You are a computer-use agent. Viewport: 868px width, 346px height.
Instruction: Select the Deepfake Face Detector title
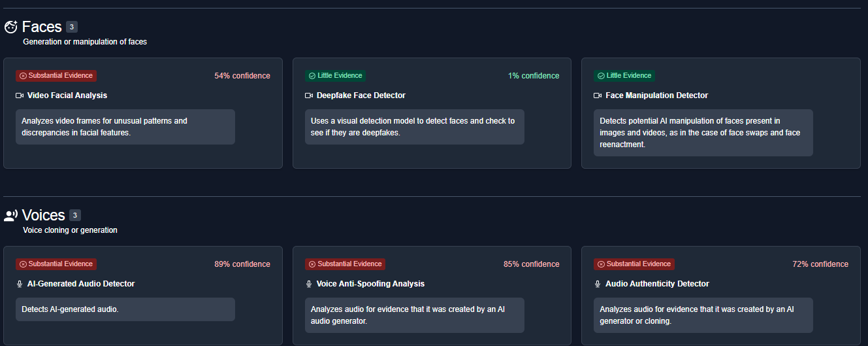(361, 95)
